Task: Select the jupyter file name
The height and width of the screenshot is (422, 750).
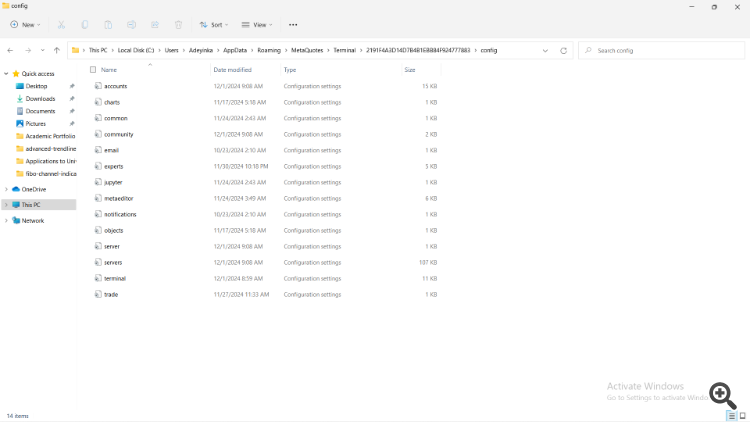Action: [113, 182]
